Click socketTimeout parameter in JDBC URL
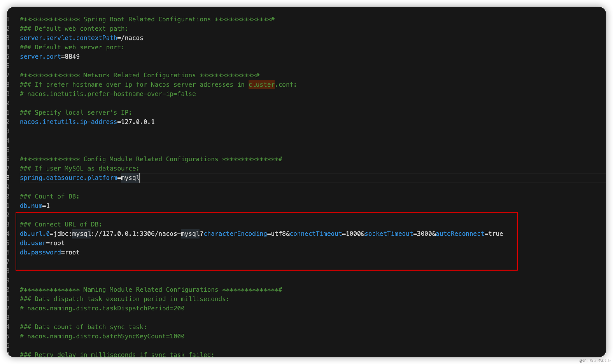This screenshot has width=613, height=364. (x=389, y=234)
